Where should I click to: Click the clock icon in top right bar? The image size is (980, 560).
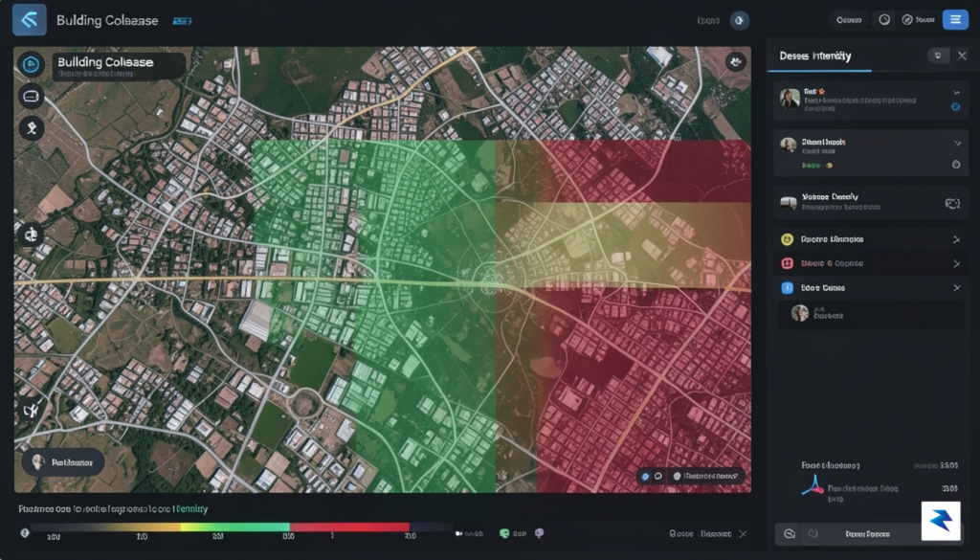click(883, 20)
